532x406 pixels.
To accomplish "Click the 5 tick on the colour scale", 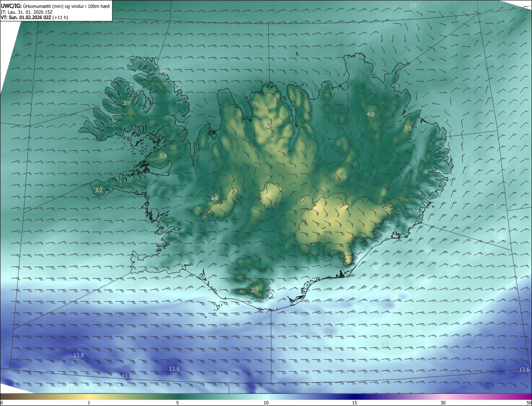I will pos(177,403).
